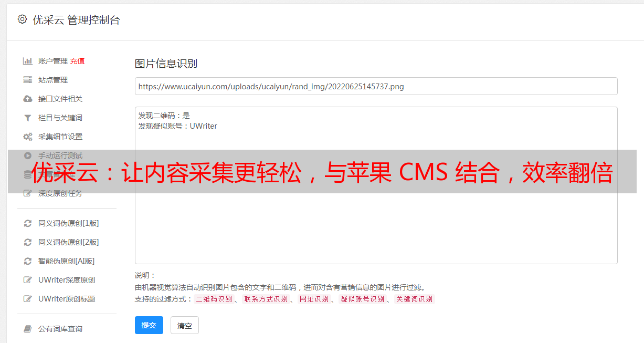Click inside the recognition results text area

point(376,185)
